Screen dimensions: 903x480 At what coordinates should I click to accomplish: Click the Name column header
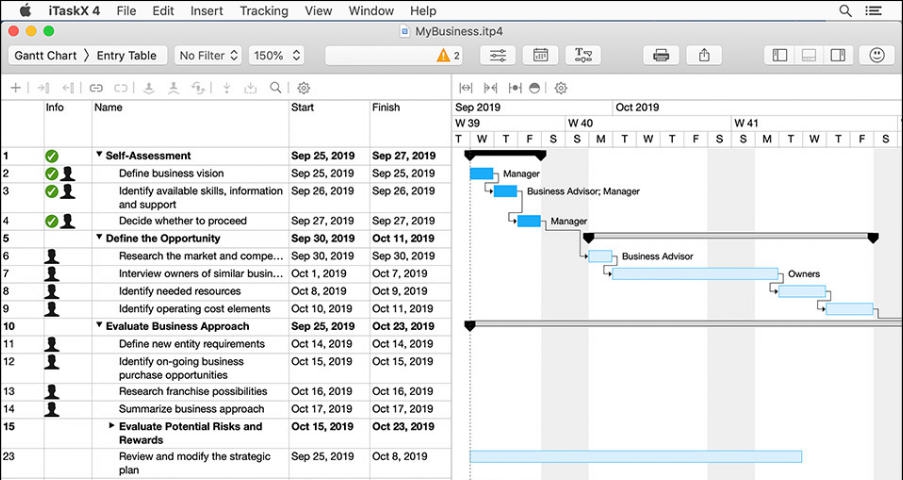(x=190, y=123)
